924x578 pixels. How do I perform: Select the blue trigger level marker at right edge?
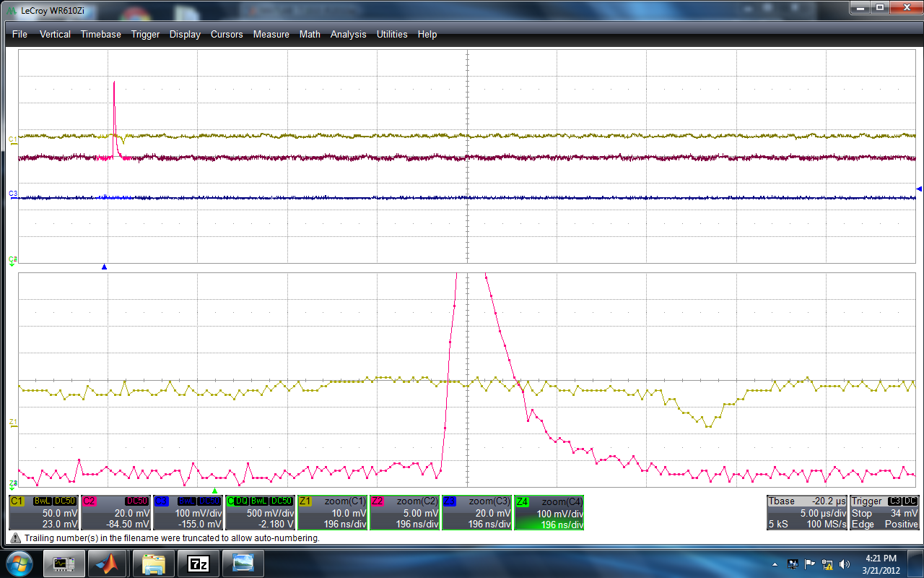coord(919,189)
